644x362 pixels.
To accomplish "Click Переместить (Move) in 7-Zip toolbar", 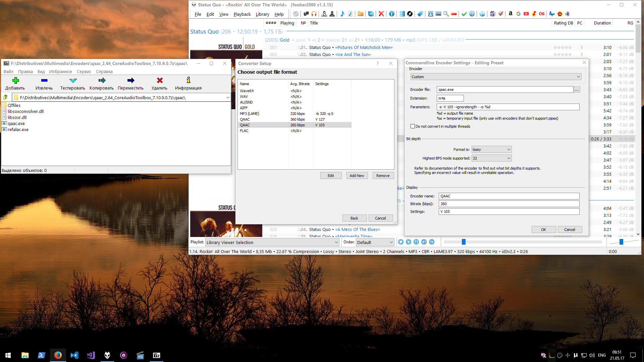I will click(130, 83).
